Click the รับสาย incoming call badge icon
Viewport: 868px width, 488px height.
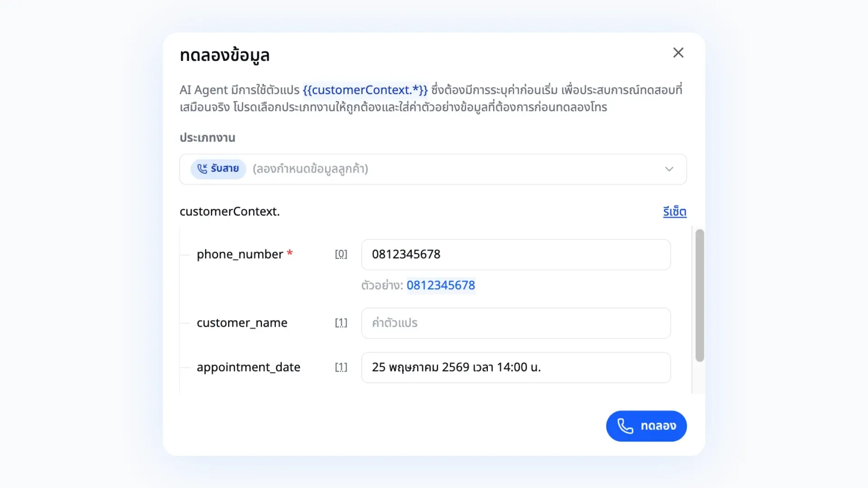202,169
